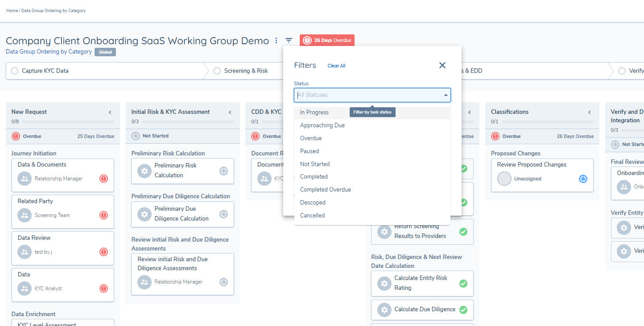Image resolution: width=644 pixels, height=326 pixels.
Task: Click the 26 Days Overdue badge
Action: pos(327,40)
